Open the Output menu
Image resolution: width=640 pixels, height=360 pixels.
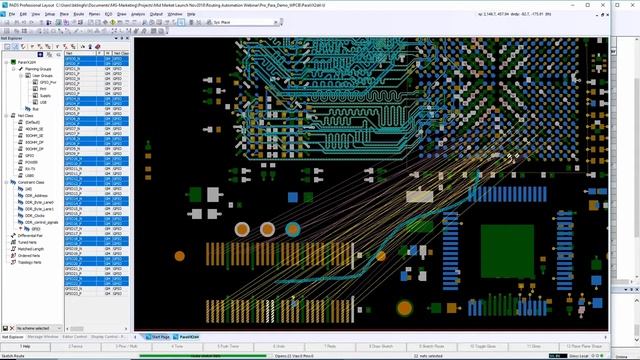(x=156, y=14)
